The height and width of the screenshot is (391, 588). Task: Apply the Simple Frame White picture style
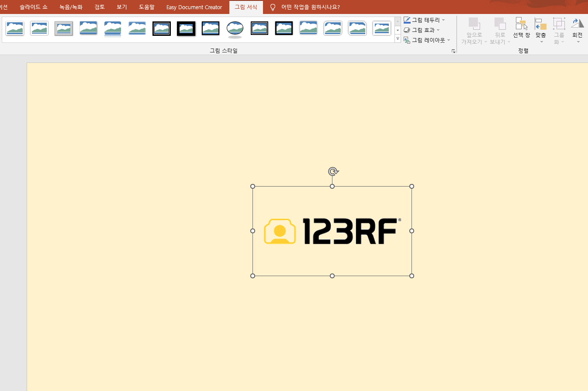click(15, 29)
